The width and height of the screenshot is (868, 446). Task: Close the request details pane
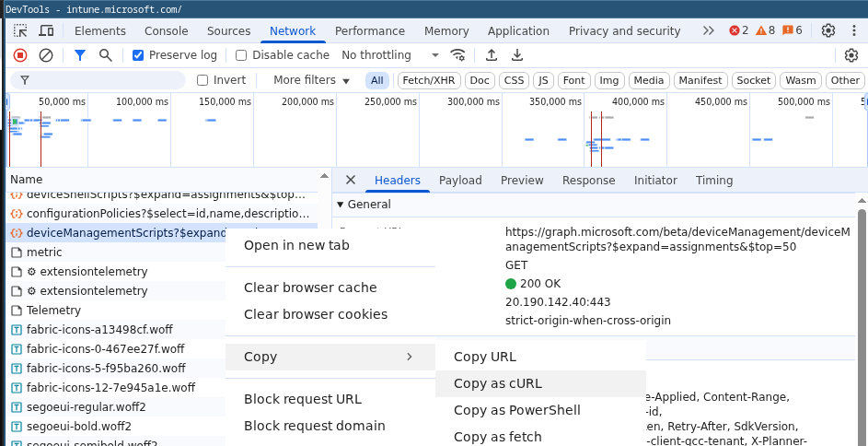tap(350, 181)
